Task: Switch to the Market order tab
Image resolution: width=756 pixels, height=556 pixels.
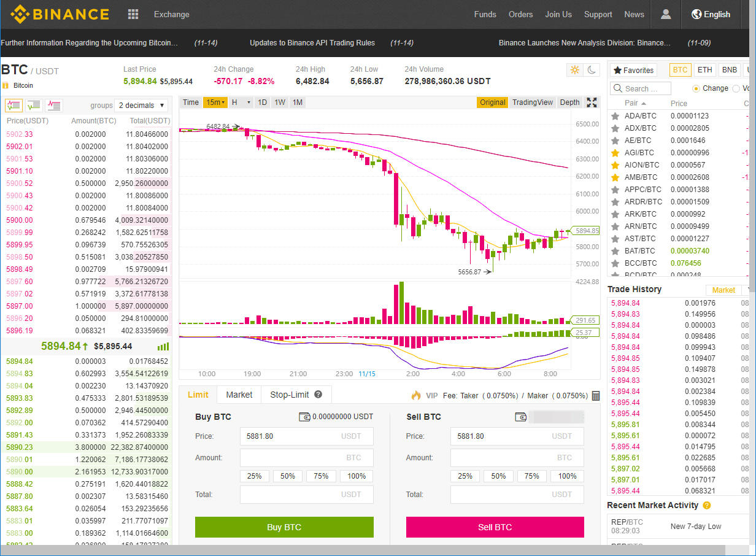Action: pos(239,395)
